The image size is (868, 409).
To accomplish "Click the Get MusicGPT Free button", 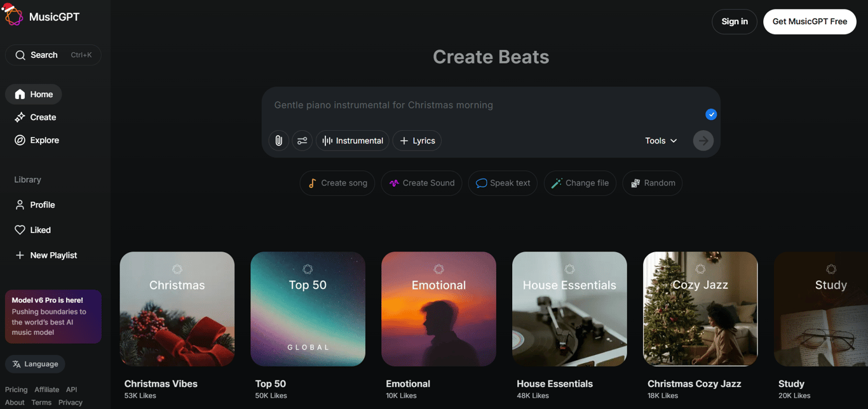I will 810,21.
